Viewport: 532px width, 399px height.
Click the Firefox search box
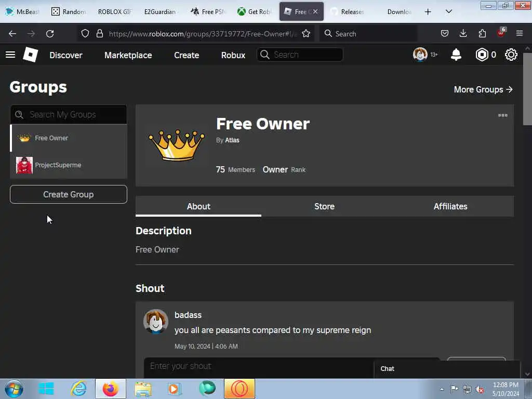pos(368,34)
